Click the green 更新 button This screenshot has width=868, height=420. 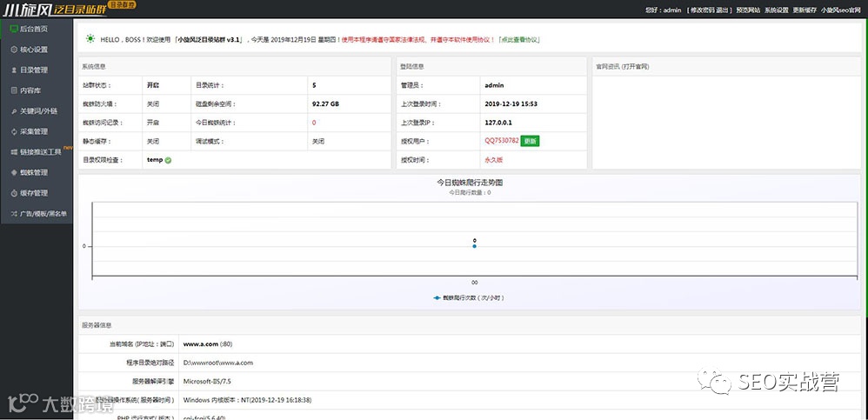(530, 141)
